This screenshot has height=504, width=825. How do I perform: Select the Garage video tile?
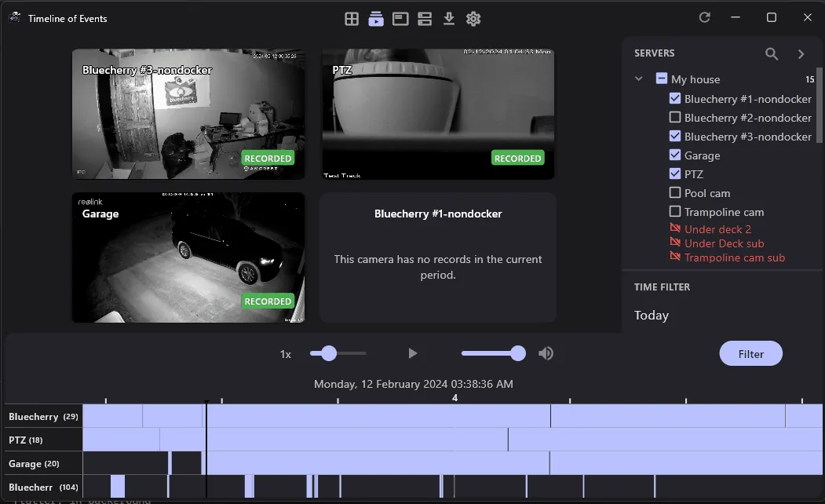click(x=188, y=257)
